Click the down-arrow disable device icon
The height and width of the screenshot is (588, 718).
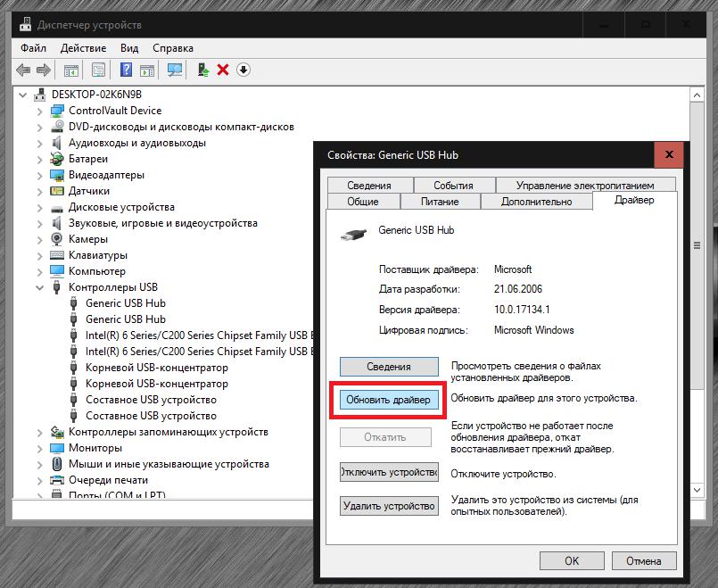[x=243, y=70]
